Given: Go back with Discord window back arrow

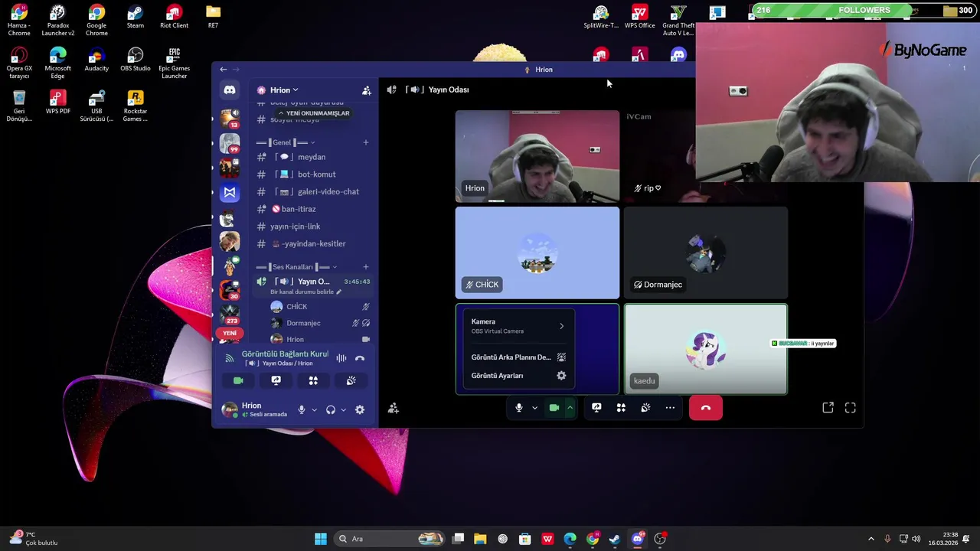Looking at the screenshot, I should [x=223, y=70].
